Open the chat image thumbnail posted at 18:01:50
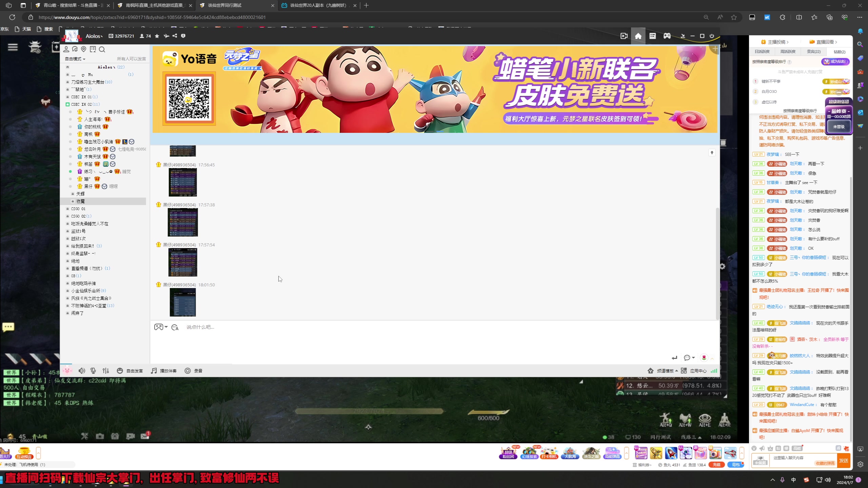The width and height of the screenshot is (868, 488). click(x=183, y=302)
